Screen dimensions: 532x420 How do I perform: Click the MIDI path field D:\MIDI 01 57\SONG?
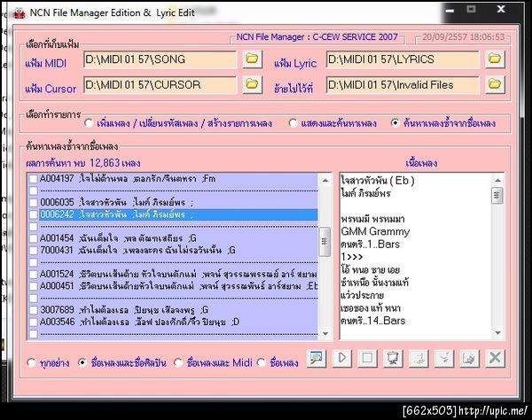(160, 59)
